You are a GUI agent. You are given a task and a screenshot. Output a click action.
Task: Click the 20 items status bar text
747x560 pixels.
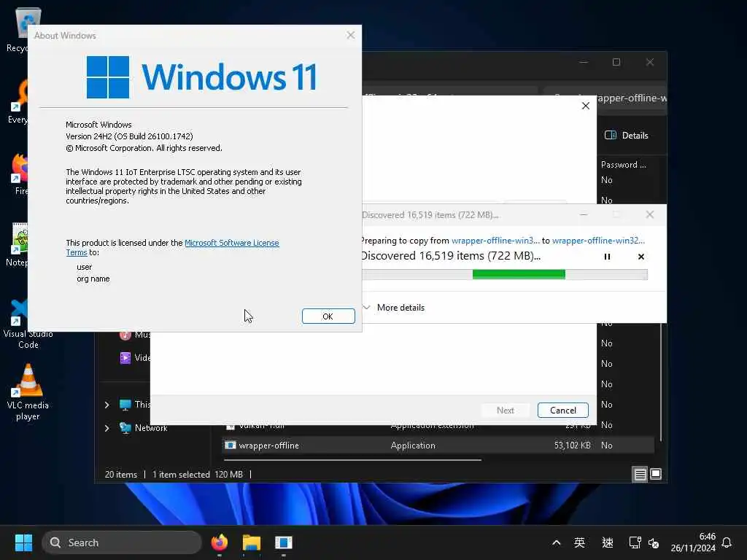tap(120, 474)
